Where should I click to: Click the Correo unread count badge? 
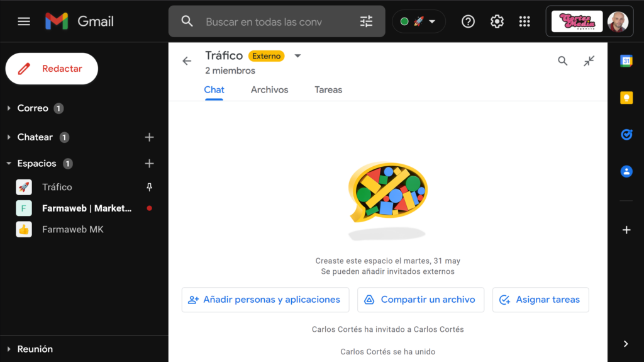pyautogui.click(x=58, y=108)
